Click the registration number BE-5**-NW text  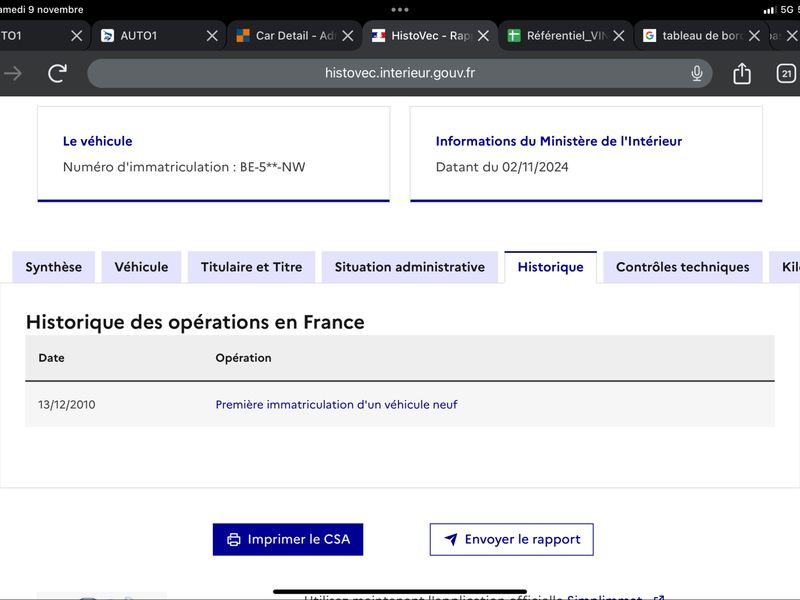[272, 167]
